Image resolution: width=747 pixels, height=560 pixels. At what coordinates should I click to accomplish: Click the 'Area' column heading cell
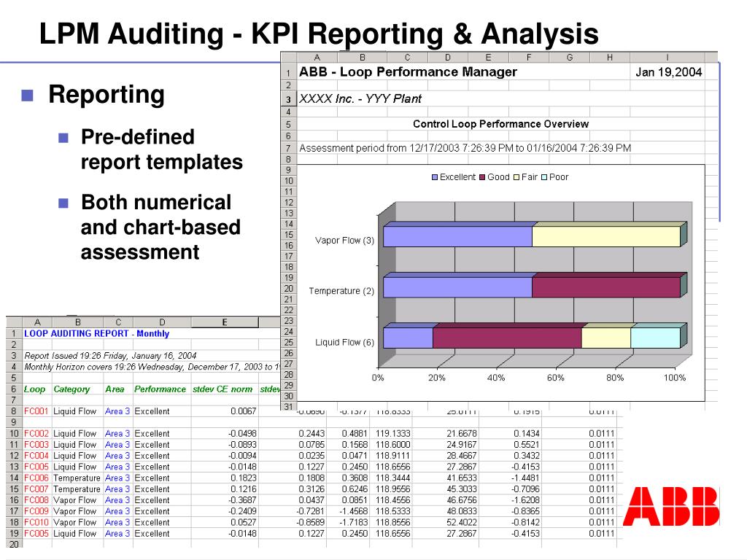click(115, 389)
